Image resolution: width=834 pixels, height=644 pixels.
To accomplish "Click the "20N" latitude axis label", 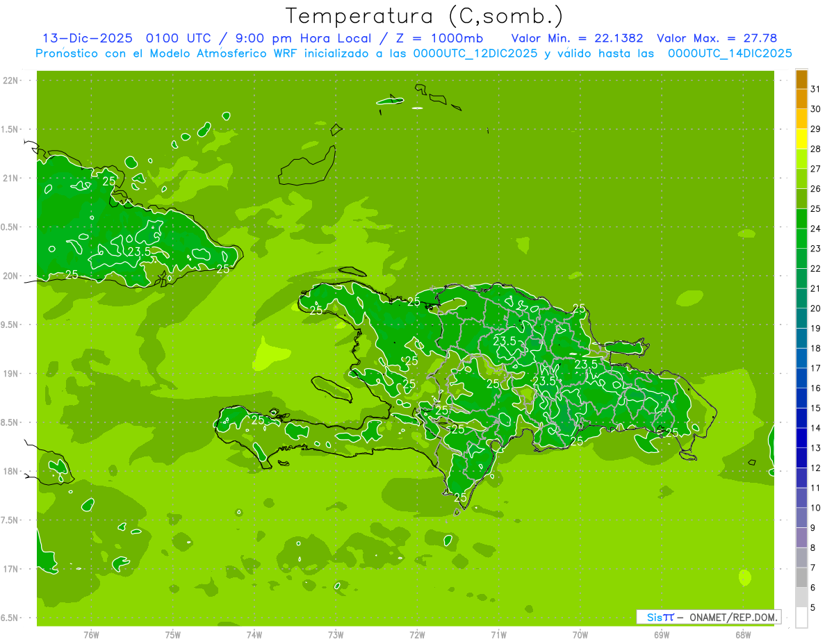I will tap(11, 276).
